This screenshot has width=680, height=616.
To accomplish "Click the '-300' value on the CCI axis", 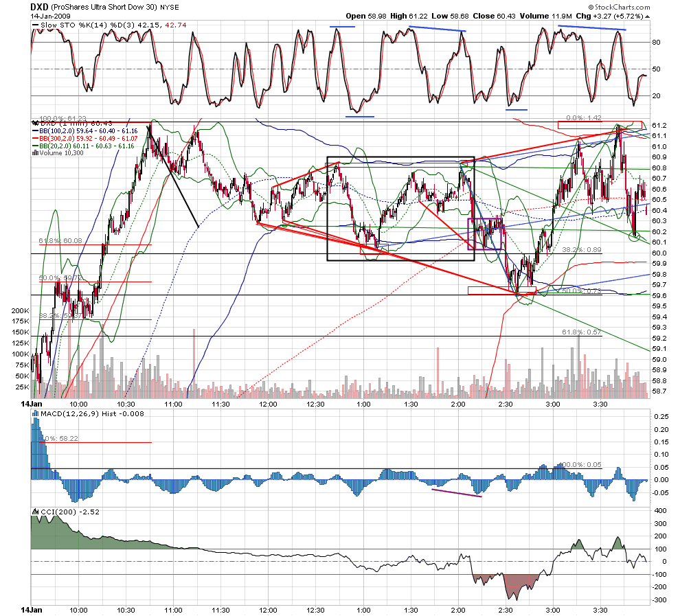I will tap(659, 600).
